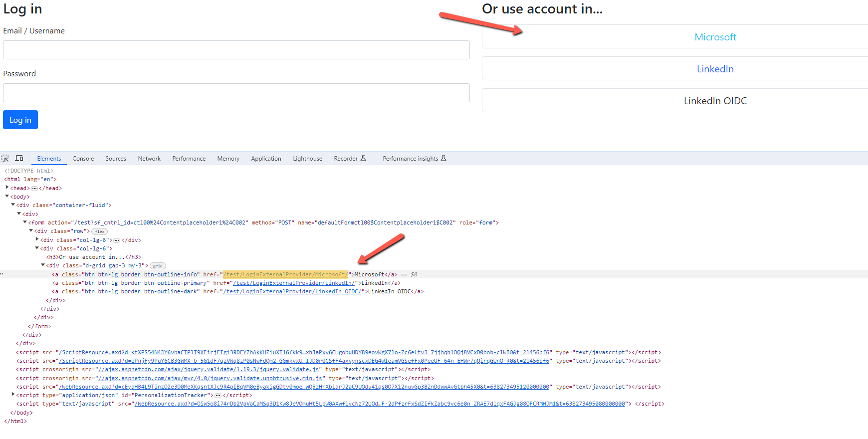
Task: Collapse the container-fluid div node
Action: pyautogui.click(x=13, y=205)
